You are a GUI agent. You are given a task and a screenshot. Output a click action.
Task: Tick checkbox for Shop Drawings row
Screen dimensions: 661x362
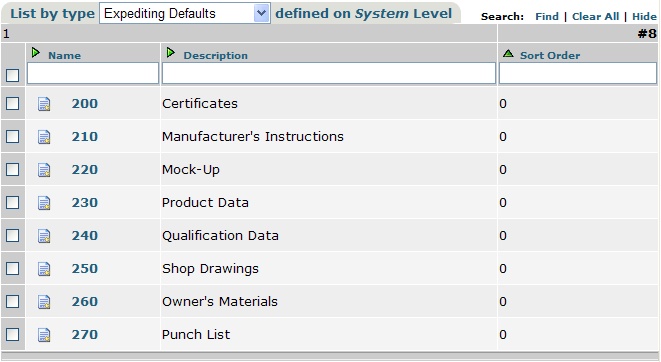13,268
